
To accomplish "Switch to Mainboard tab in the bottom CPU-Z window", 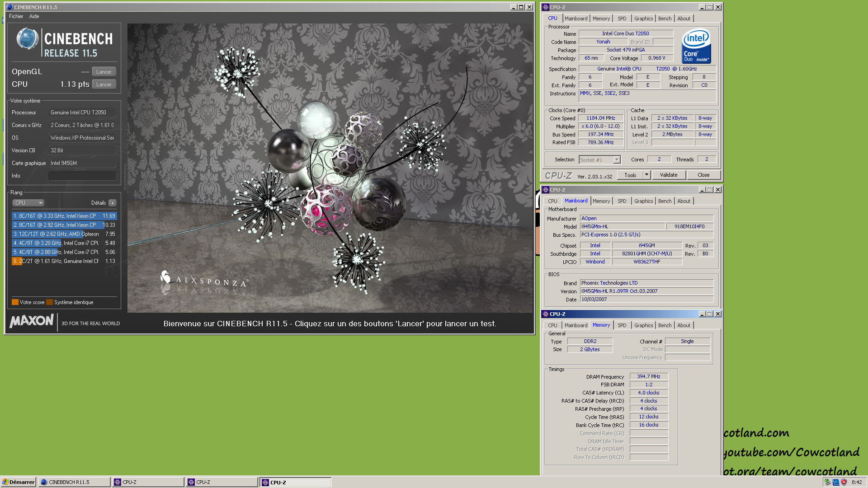I will 576,325.
